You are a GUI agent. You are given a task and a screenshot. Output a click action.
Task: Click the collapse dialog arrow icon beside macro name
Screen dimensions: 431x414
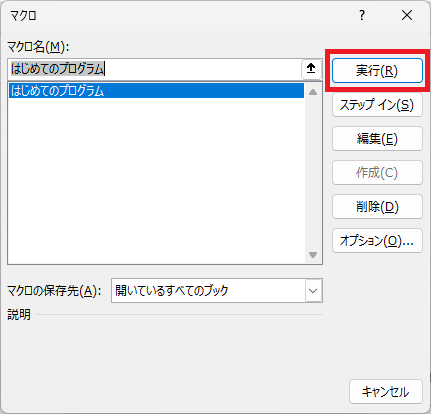click(x=311, y=69)
